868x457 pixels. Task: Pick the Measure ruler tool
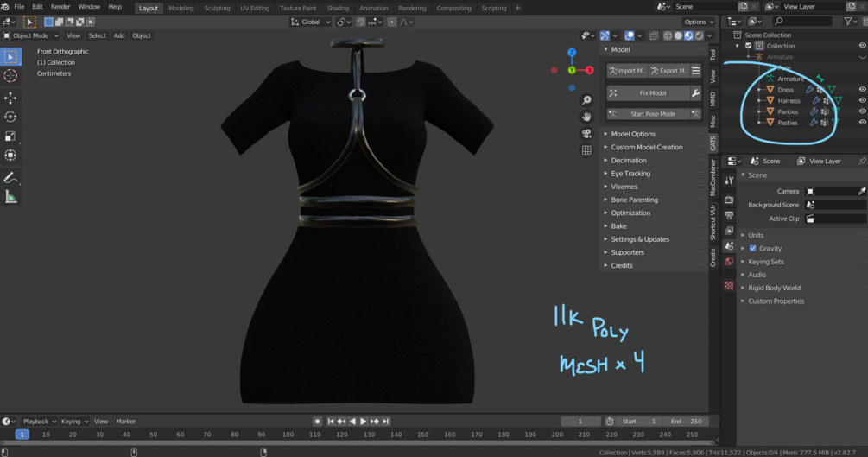10,197
